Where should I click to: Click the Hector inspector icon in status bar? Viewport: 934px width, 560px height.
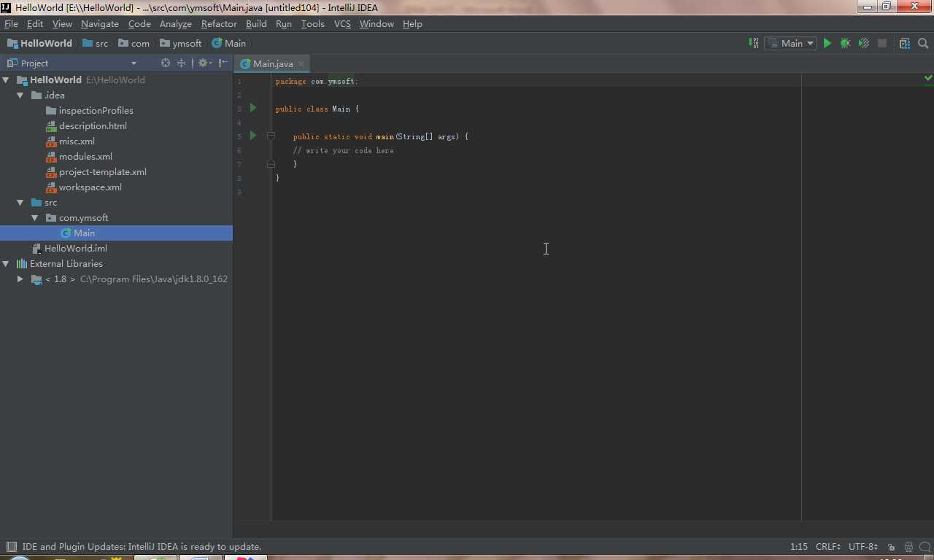coord(908,546)
